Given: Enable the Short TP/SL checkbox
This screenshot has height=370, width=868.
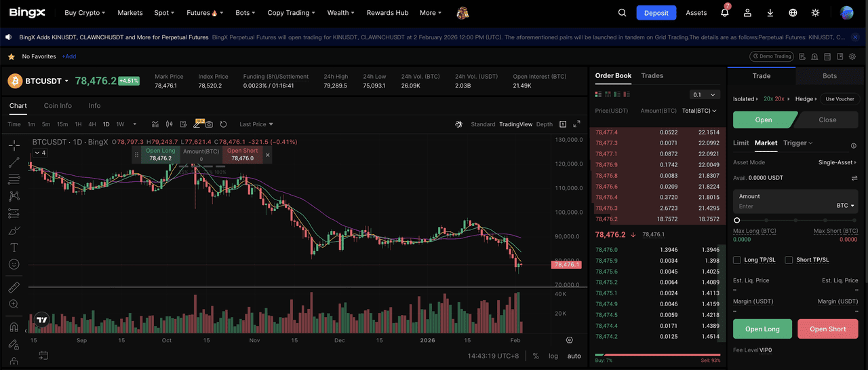Looking at the screenshot, I should [x=789, y=260].
